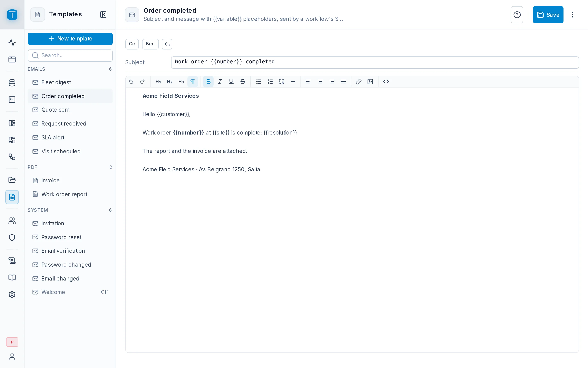The height and width of the screenshot is (368, 588).
Task: Add a Bcc field
Action: 150,44
